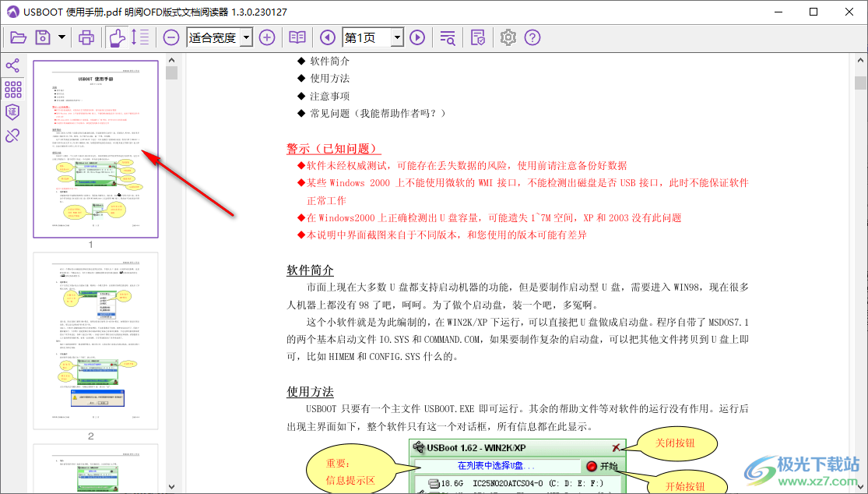Save the document with the disk icon
Screen dimensions: 868x494
pos(43,37)
